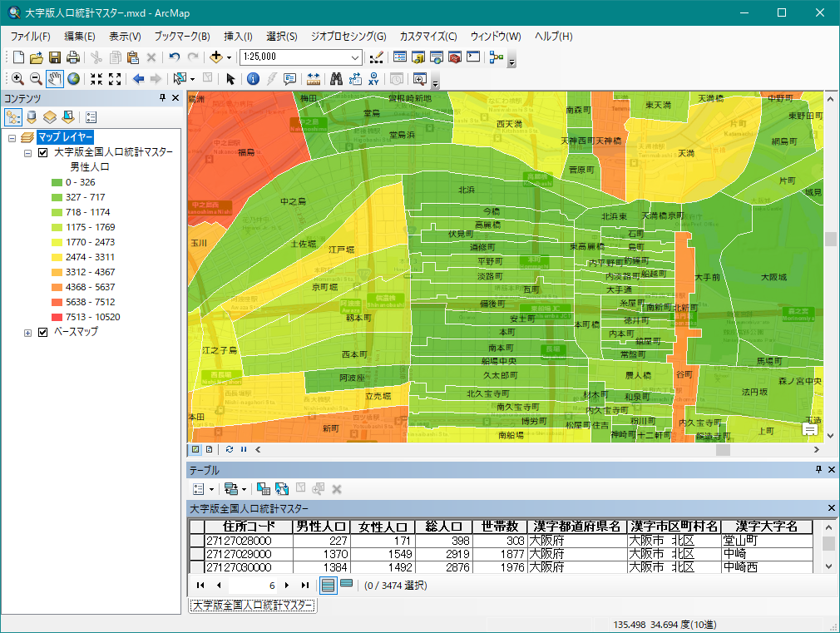Open the 編集(E) menu
840x633 pixels.
[79, 37]
